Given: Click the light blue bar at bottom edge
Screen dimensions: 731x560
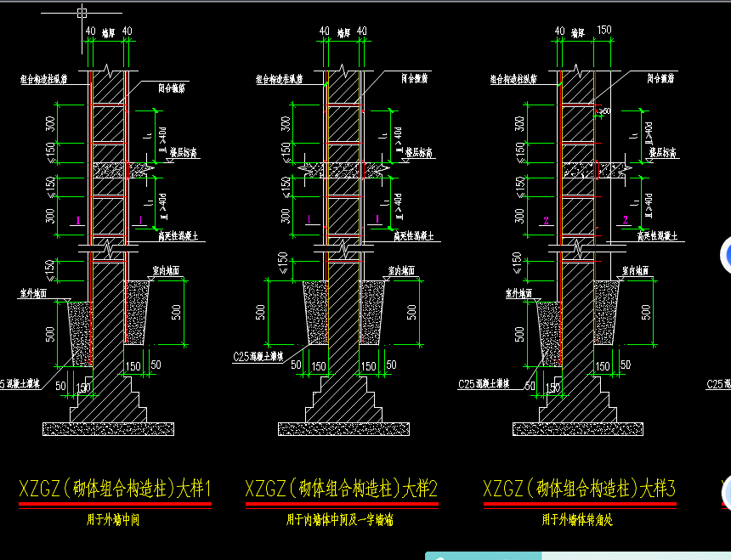Looking at the screenshot, I should point(578,556).
